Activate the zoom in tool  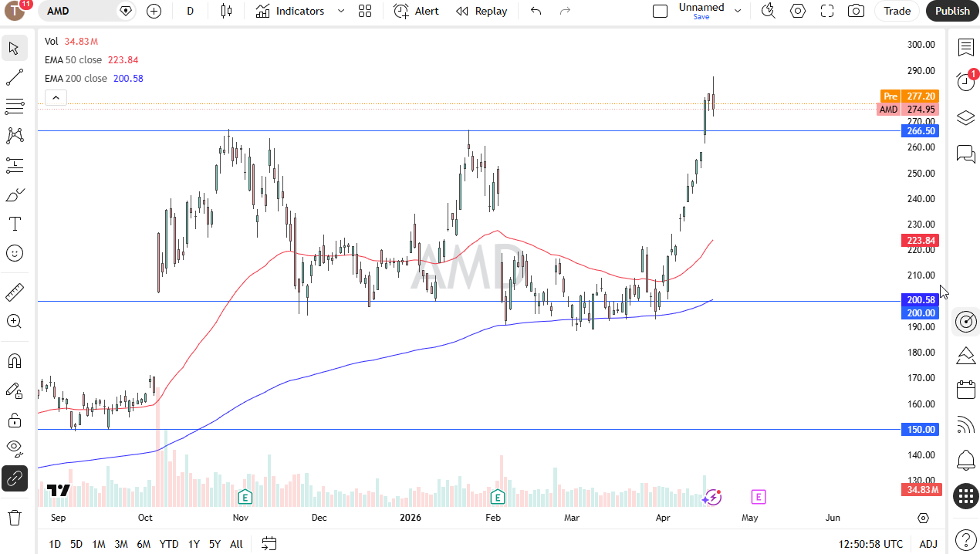pyautogui.click(x=14, y=321)
